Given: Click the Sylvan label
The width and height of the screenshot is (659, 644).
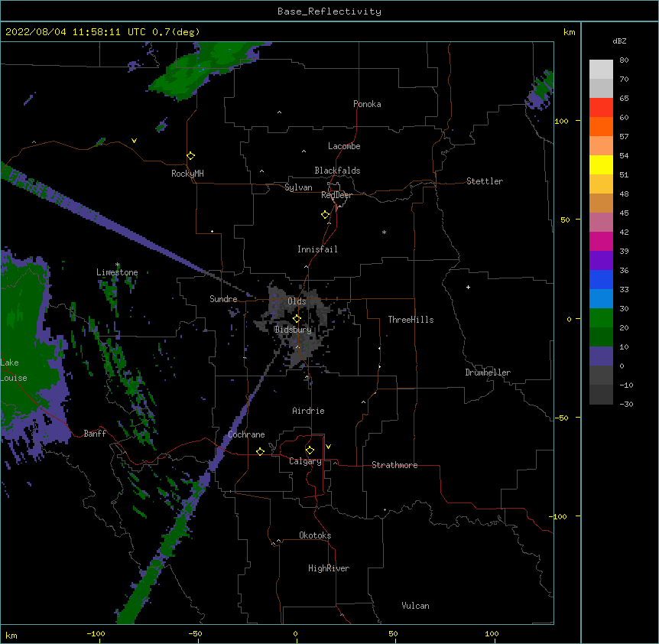Looking at the screenshot, I should [298, 187].
